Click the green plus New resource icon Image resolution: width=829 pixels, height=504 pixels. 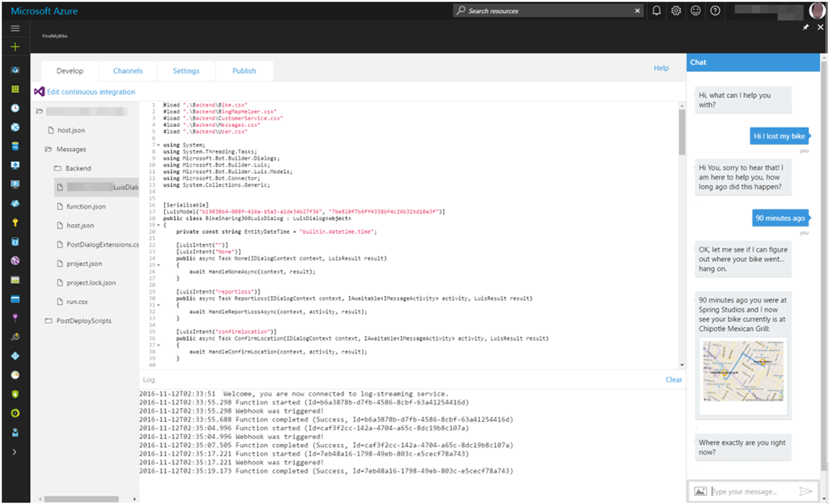[15, 47]
